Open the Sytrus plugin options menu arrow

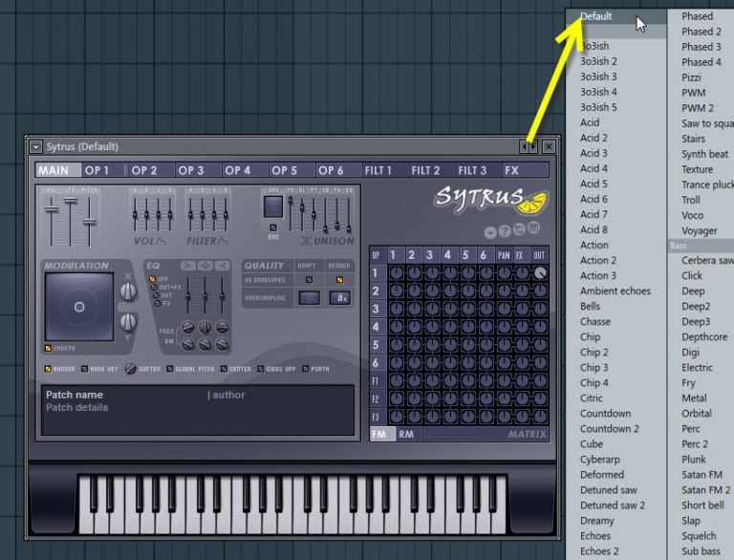[35, 146]
